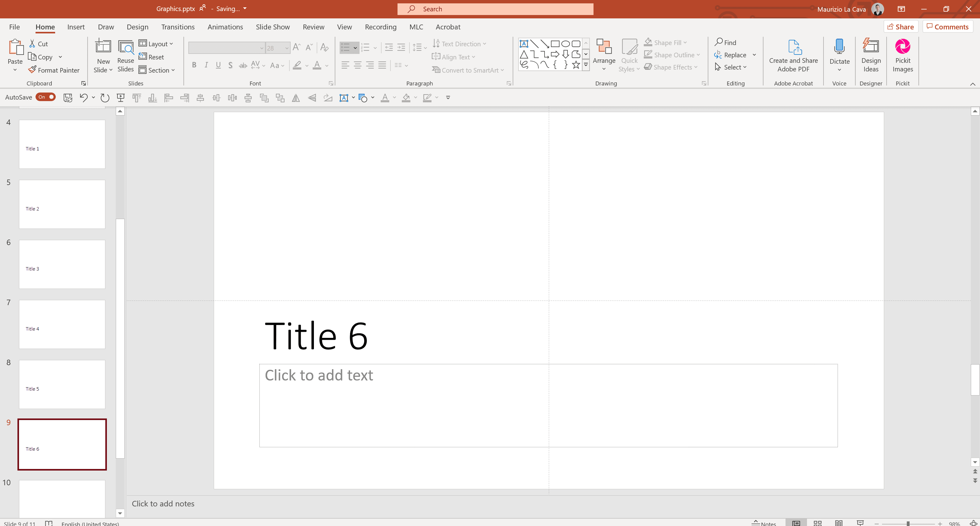Toggle the AutoSave switch off
The image size is (980, 526).
click(46, 97)
